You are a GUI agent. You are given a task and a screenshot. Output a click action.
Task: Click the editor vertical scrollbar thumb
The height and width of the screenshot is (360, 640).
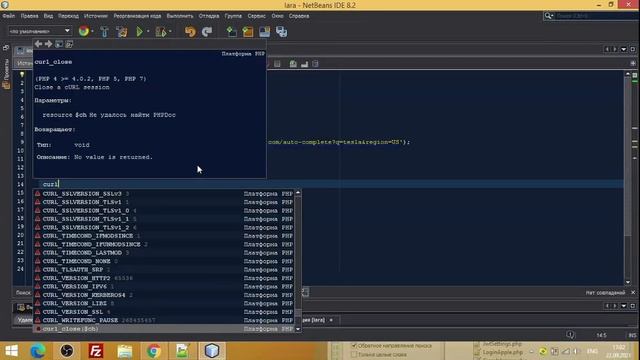point(628,157)
